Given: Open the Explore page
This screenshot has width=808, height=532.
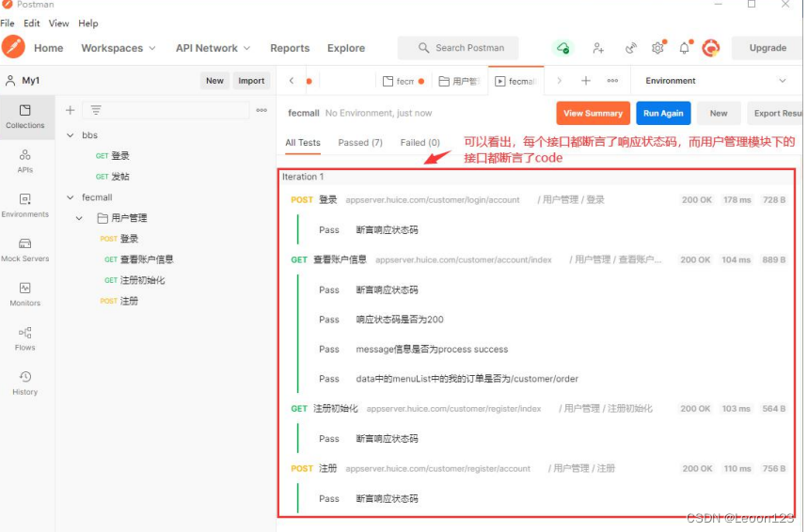Looking at the screenshot, I should click(346, 48).
